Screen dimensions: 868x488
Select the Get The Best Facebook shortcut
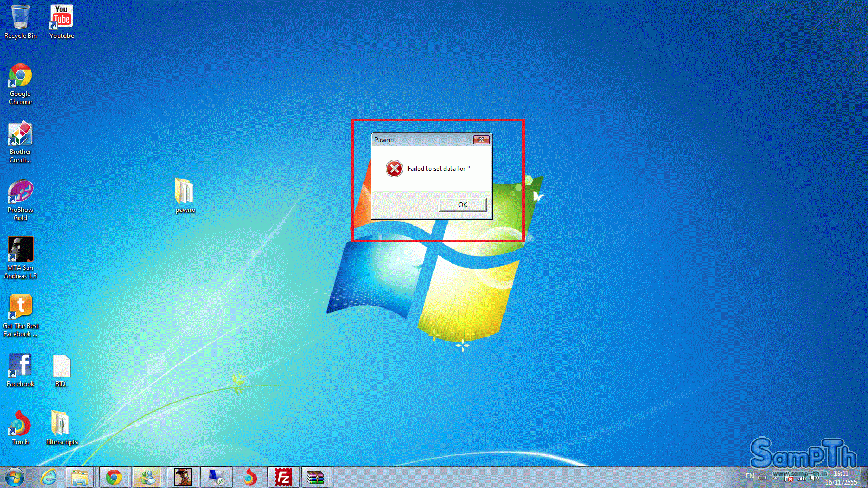pos(20,316)
